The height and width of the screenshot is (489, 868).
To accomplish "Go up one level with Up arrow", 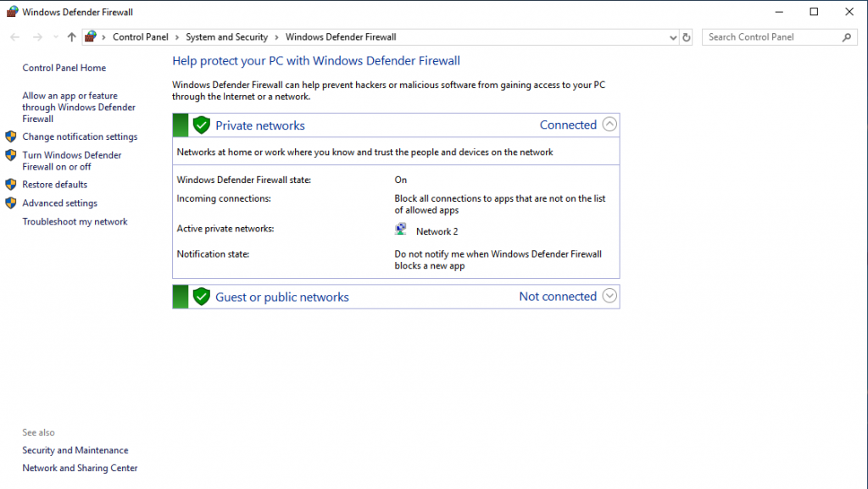I will coord(71,37).
